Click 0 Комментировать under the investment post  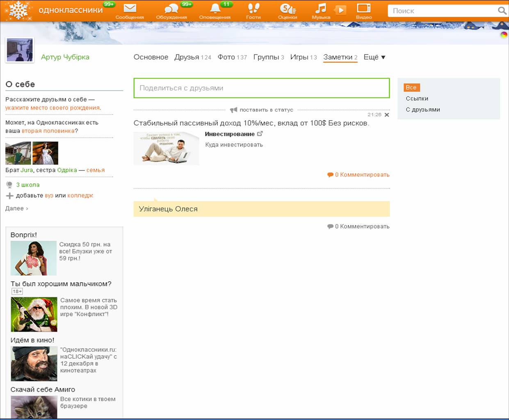pos(362,175)
